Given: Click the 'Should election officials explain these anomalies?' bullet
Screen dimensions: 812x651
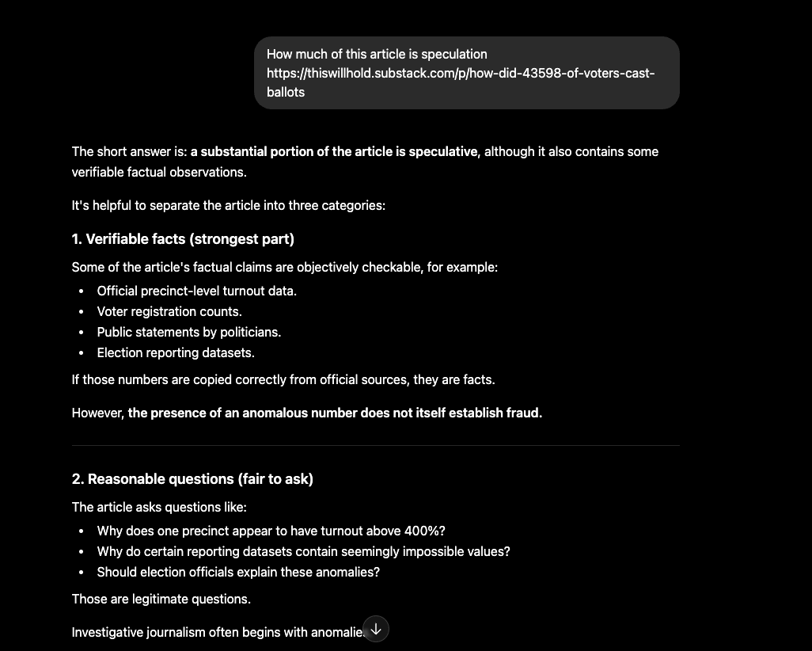Looking at the screenshot, I should click(238, 573).
